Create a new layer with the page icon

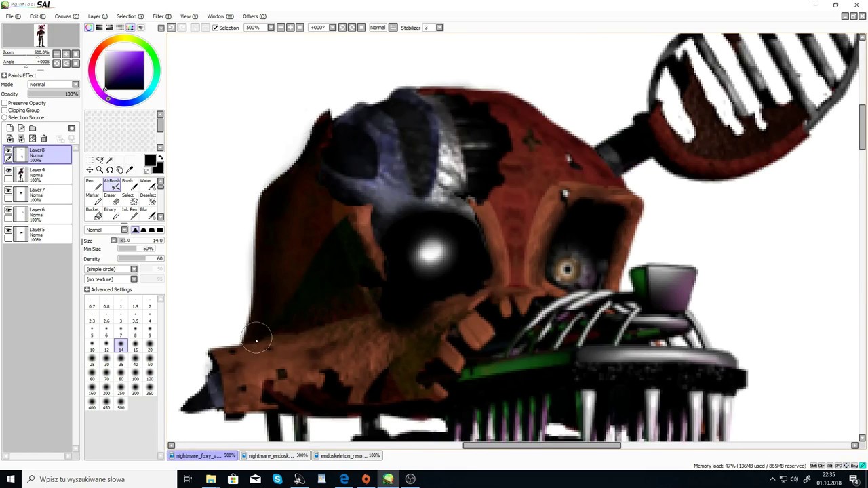click(x=9, y=128)
